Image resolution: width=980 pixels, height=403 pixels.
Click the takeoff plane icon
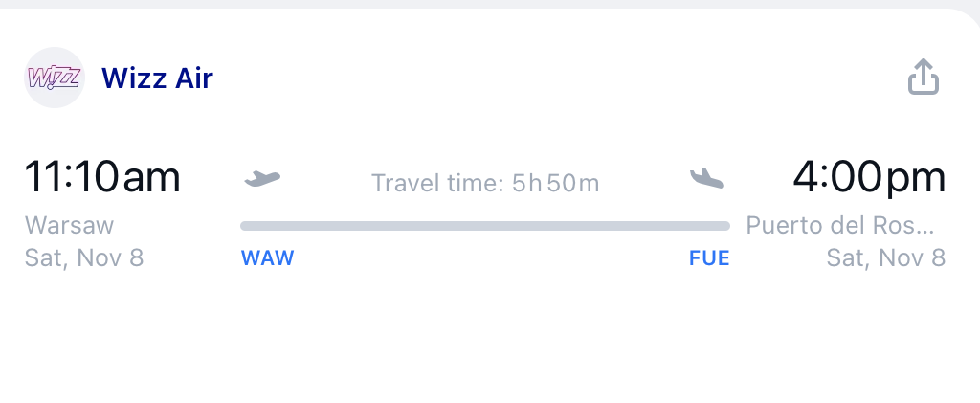click(x=261, y=178)
